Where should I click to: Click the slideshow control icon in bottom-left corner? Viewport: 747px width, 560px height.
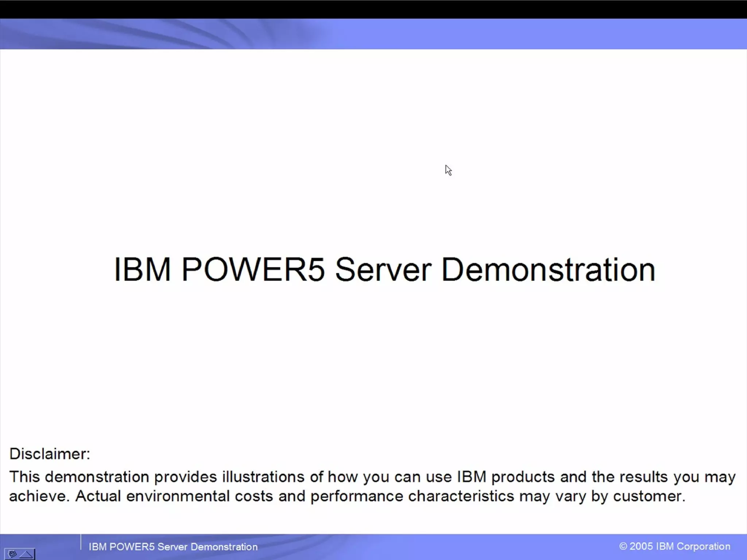12,554
